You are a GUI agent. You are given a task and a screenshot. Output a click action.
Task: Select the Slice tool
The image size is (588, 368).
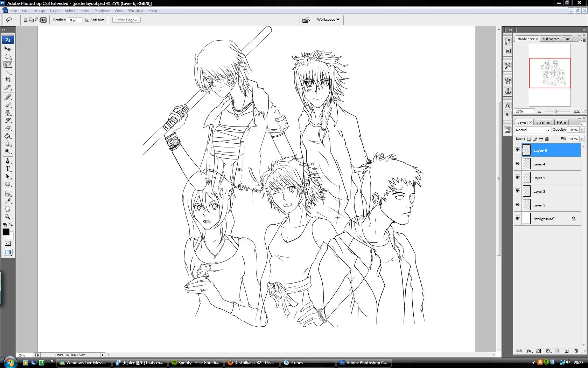pos(8,87)
